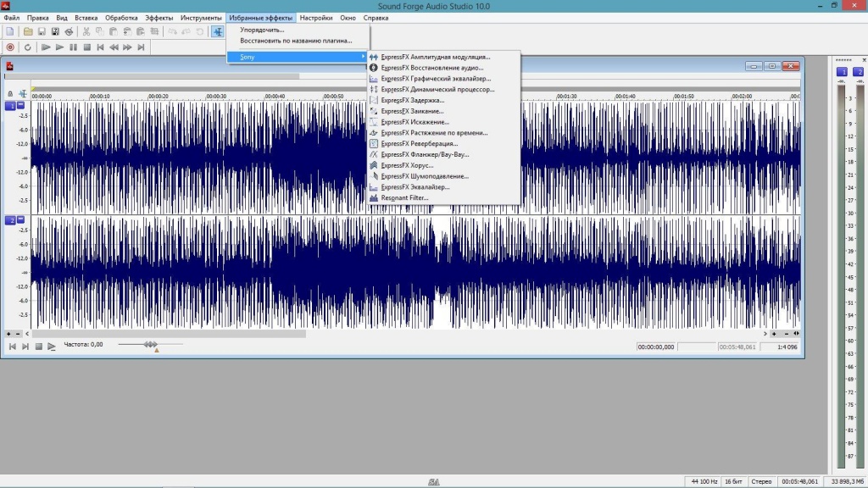The image size is (868, 488).
Task: Open the Правка menu
Action: click(37, 18)
